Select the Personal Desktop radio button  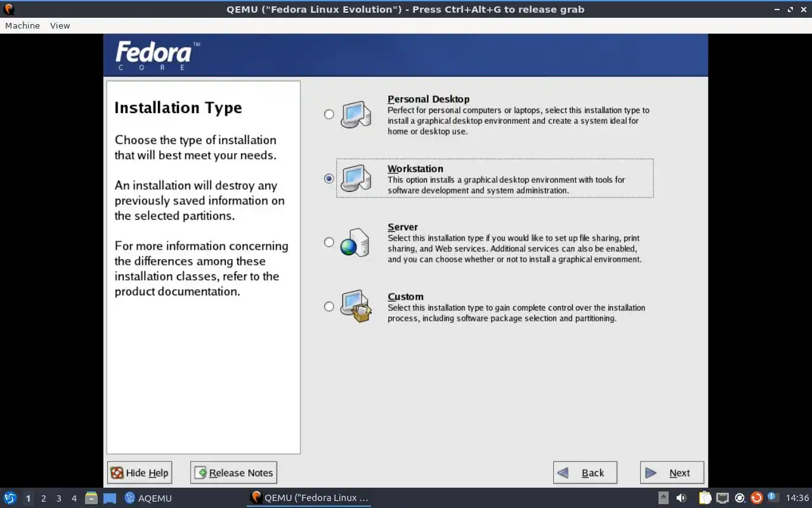tap(329, 114)
